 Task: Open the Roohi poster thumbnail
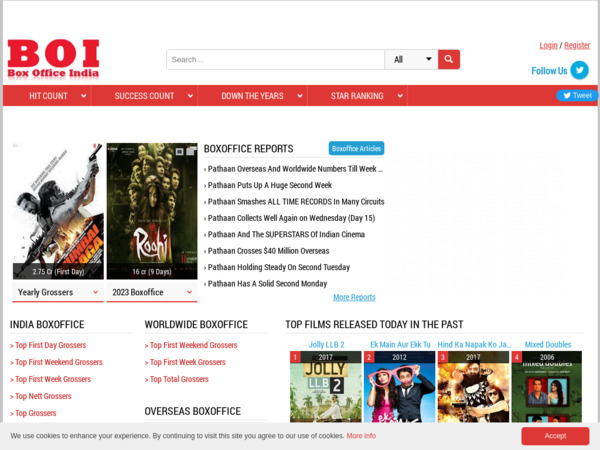tap(152, 211)
